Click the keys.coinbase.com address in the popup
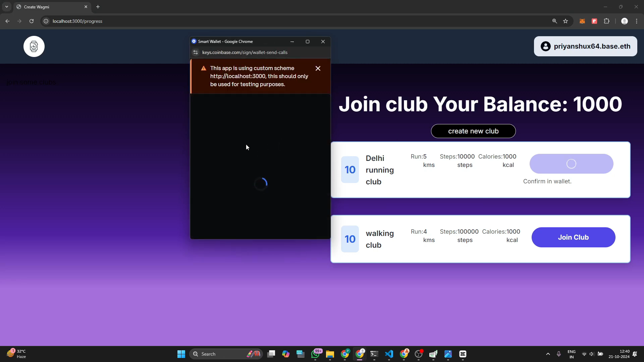 [245, 52]
